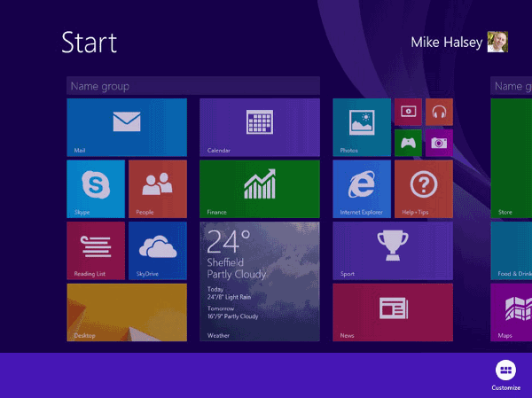Launch Internet Explorer tile
This screenshot has height=398, width=532.
tap(361, 188)
